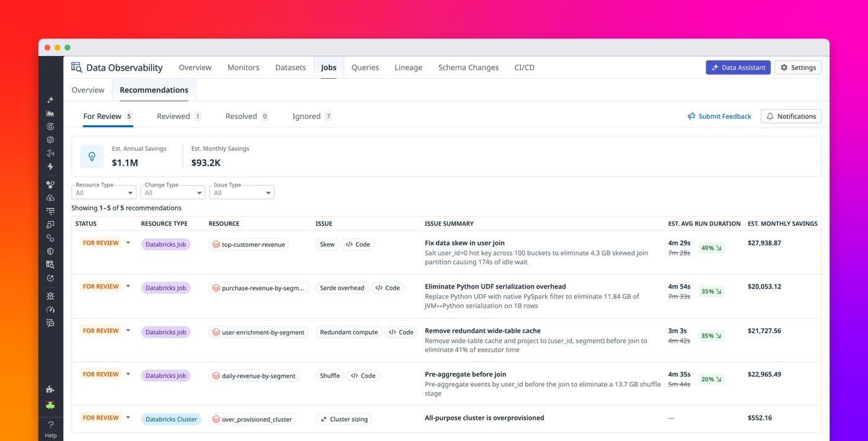The width and height of the screenshot is (868, 441).
Task: Click the Code tag in top-customer-revenue row
Action: pos(358,244)
